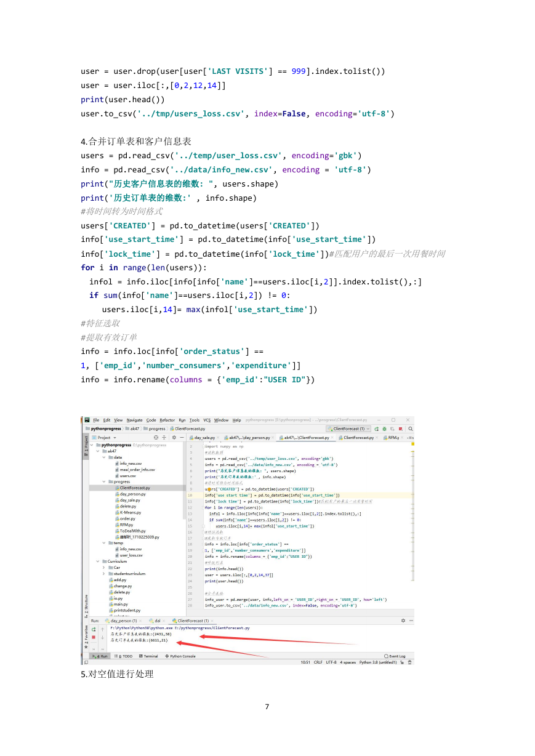
Task: Open the Terminal tool window
Action: tap(148, 656)
